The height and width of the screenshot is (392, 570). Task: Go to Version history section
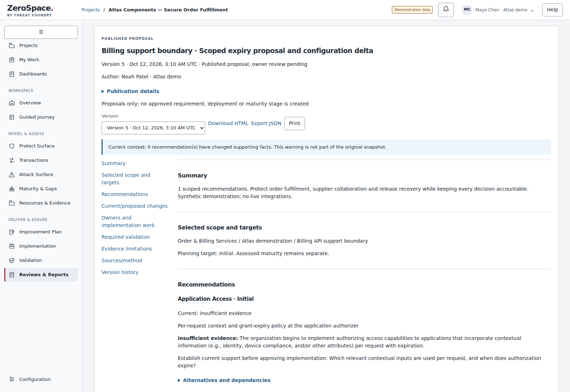(120, 272)
